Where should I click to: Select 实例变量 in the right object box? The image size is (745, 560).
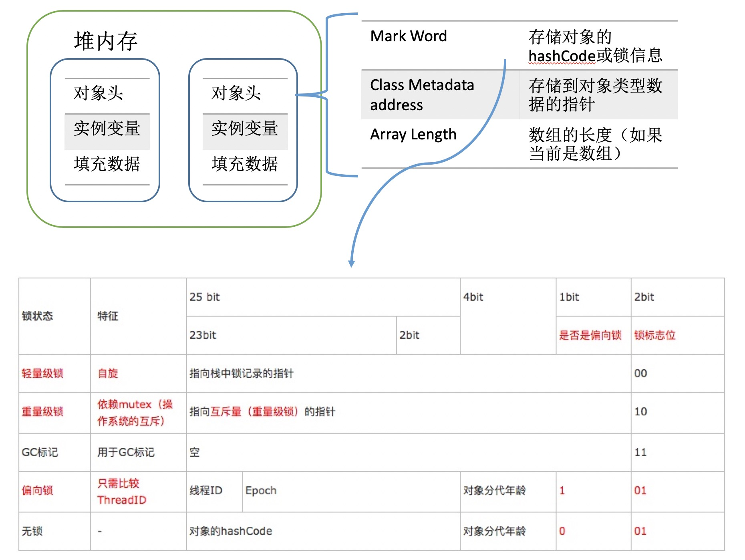(x=245, y=129)
